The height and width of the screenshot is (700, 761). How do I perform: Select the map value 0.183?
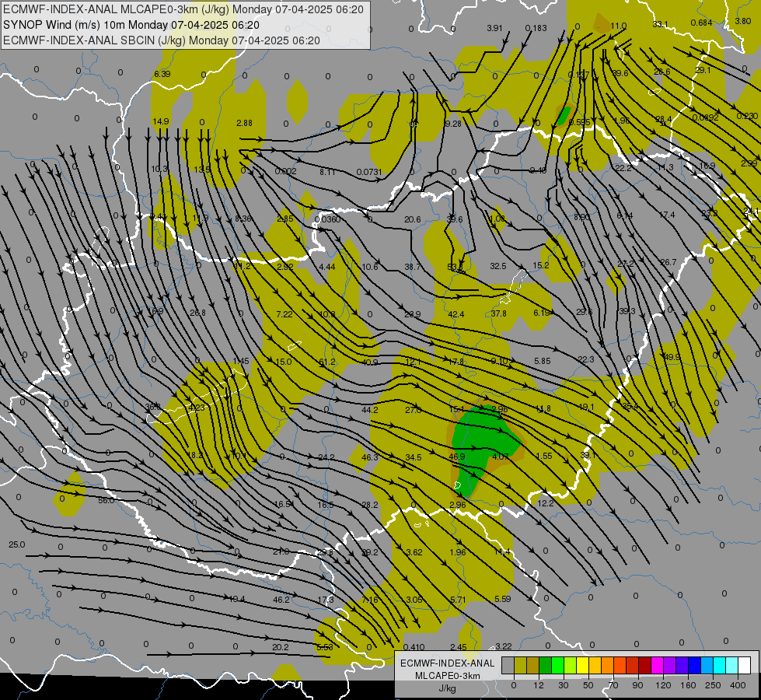tap(536, 28)
